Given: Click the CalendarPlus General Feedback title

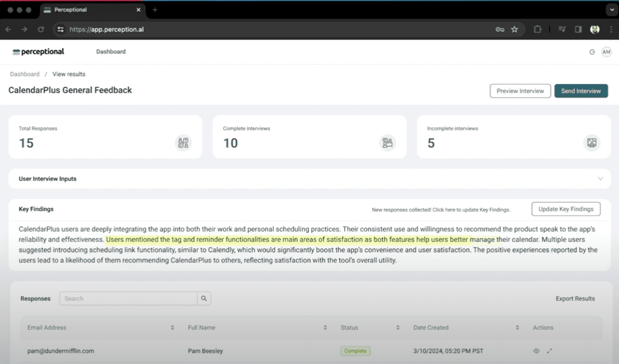Looking at the screenshot, I should [70, 90].
